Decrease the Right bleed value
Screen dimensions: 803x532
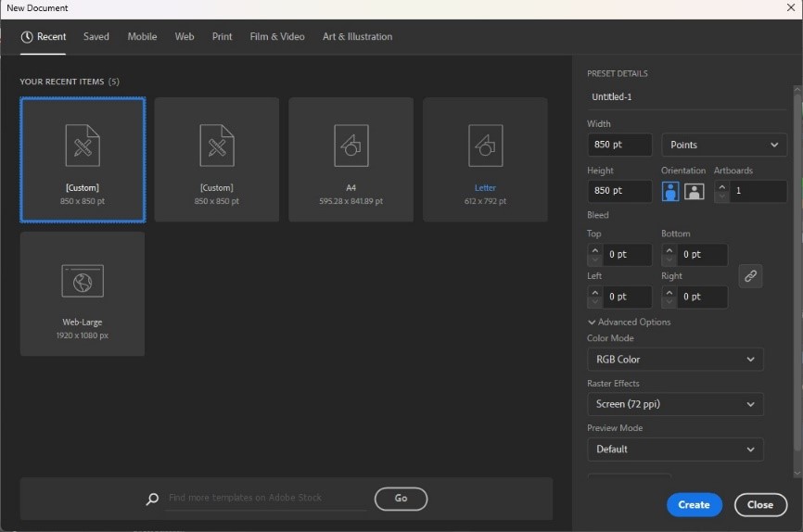[x=669, y=303]
